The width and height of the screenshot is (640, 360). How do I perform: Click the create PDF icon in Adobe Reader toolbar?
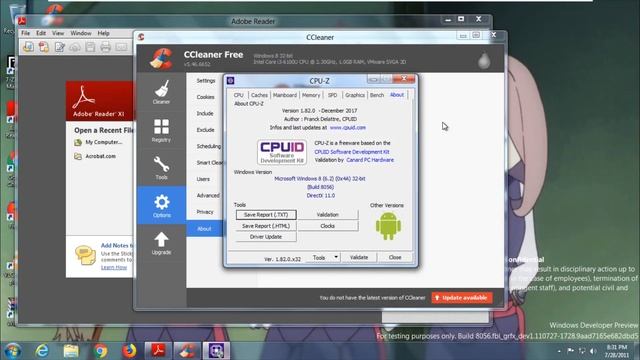(x=44, y=47)
